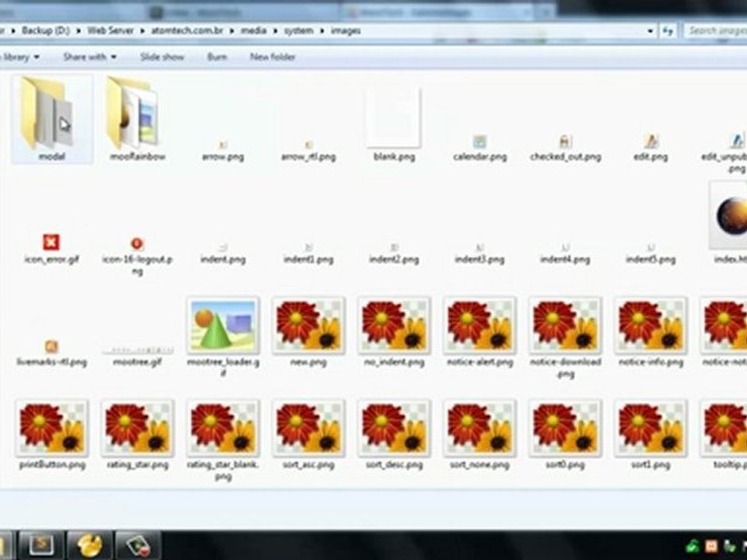Select the mootree.gif file

coord(137,357)
